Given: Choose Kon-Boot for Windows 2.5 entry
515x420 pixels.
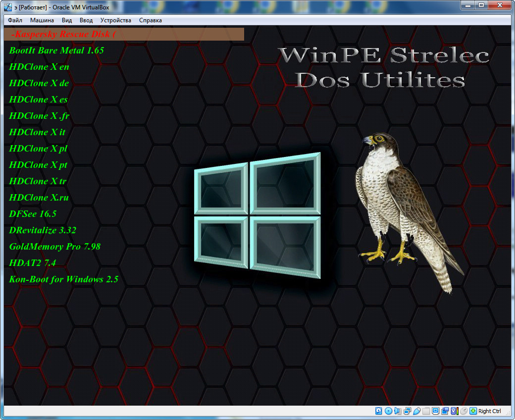Looking at the screenshot, I should [x=64, y=279].
